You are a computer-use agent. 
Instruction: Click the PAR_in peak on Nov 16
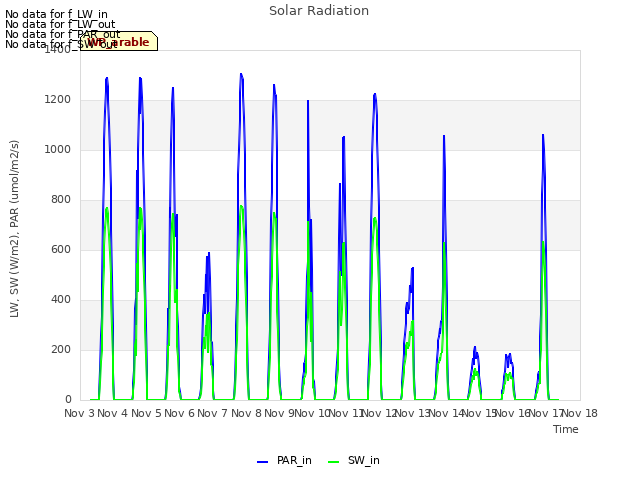point(543,135)
